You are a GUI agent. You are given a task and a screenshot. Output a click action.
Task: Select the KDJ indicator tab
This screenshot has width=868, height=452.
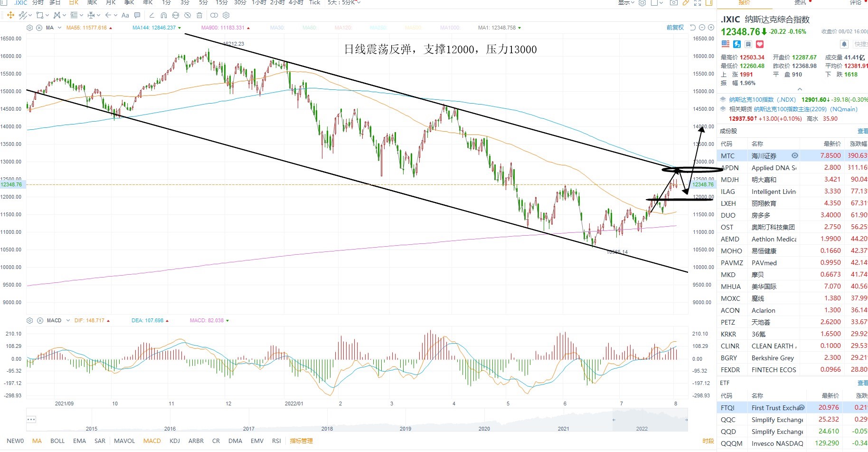tap(175, 441)
